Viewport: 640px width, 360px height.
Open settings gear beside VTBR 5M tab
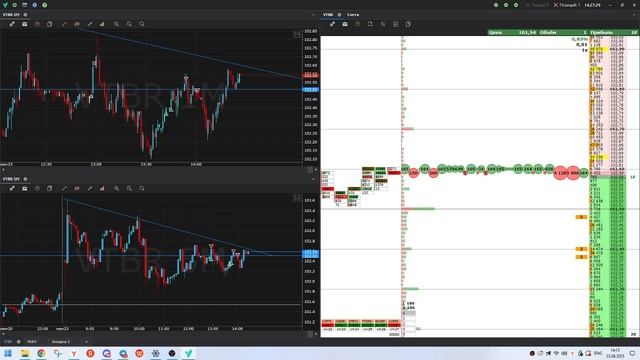click(x=25, y=179)
